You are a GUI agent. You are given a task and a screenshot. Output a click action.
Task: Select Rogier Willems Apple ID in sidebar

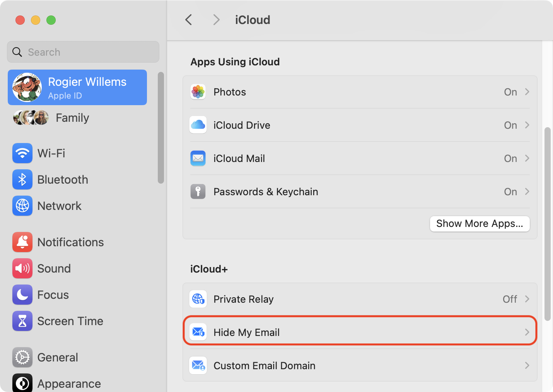coord(77,87)
